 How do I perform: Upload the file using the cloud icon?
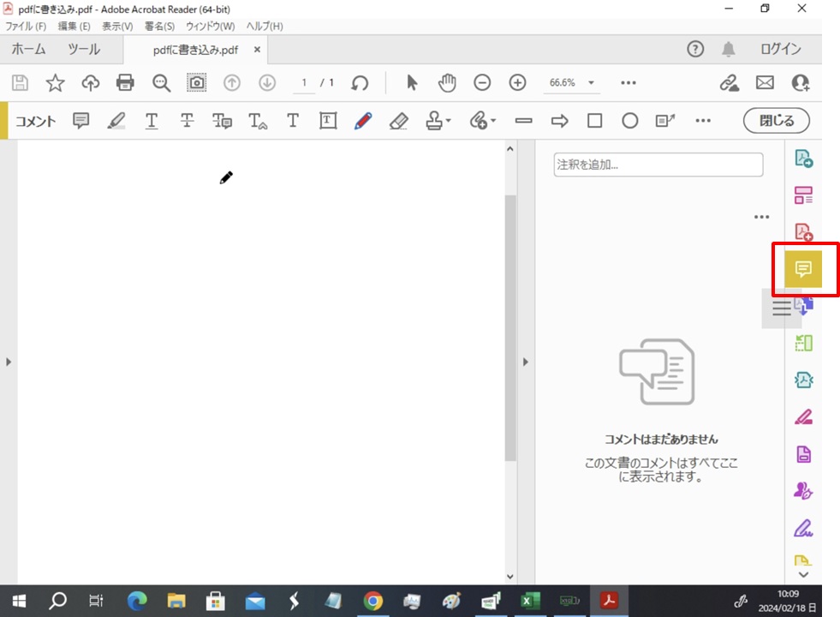pyautogui.click(x=91, y=82)
